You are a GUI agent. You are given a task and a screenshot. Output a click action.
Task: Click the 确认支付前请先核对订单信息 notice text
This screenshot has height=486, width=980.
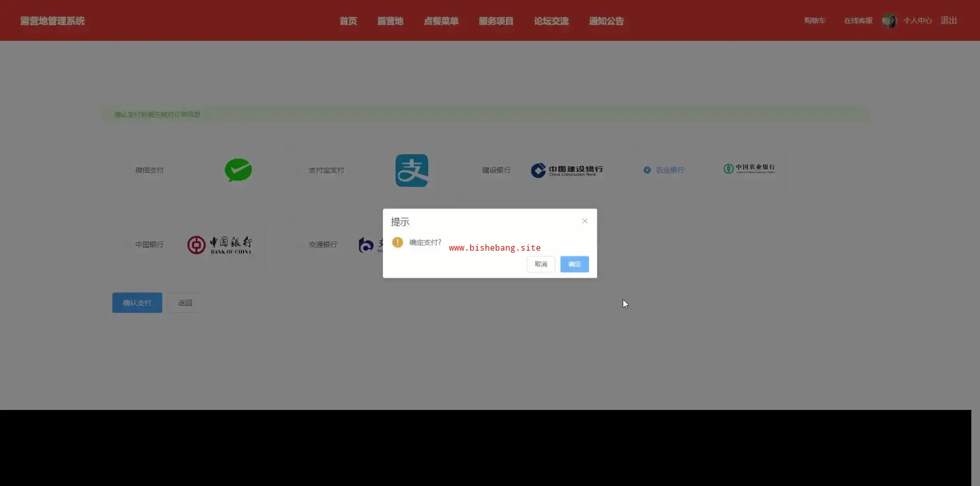point(157,114)
